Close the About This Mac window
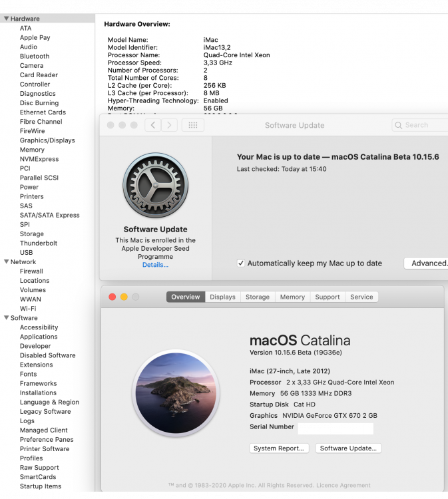 coord(112,297)
